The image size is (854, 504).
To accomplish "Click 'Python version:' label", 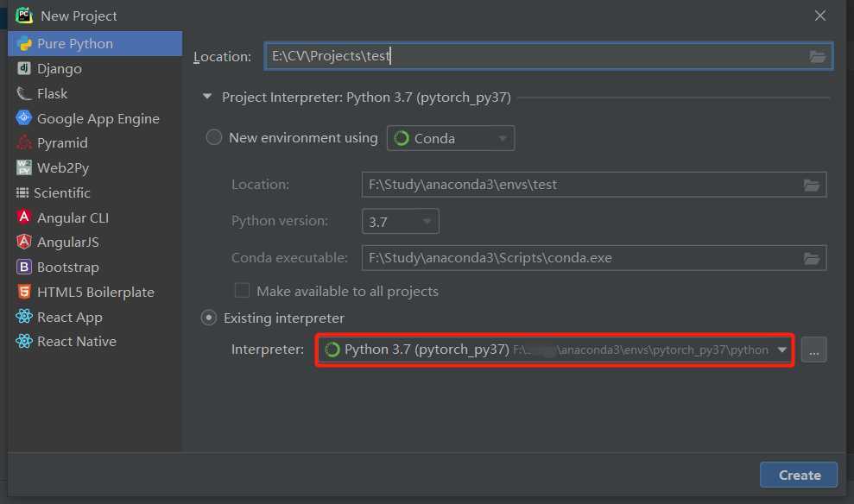I will tap(280, 221).
